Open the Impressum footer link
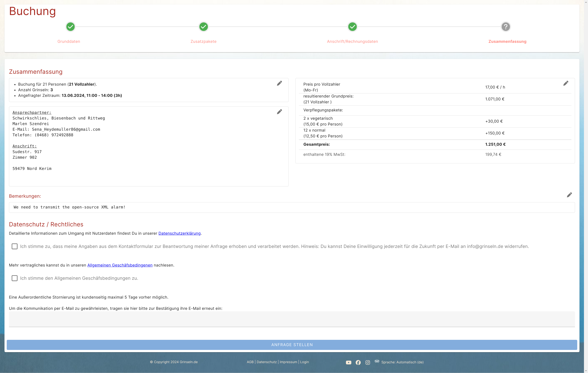 [x=288, y=362]
